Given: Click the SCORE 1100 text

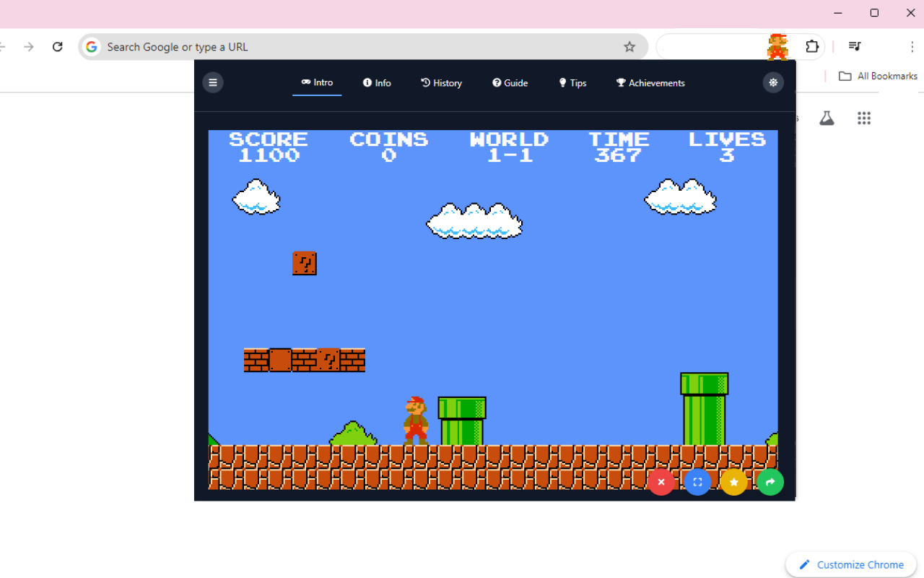Looking at the screenshot, I should point(269,147).
